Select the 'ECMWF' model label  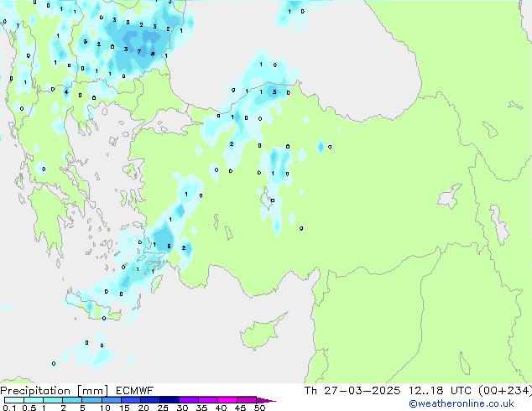click(x=135, y=391)
